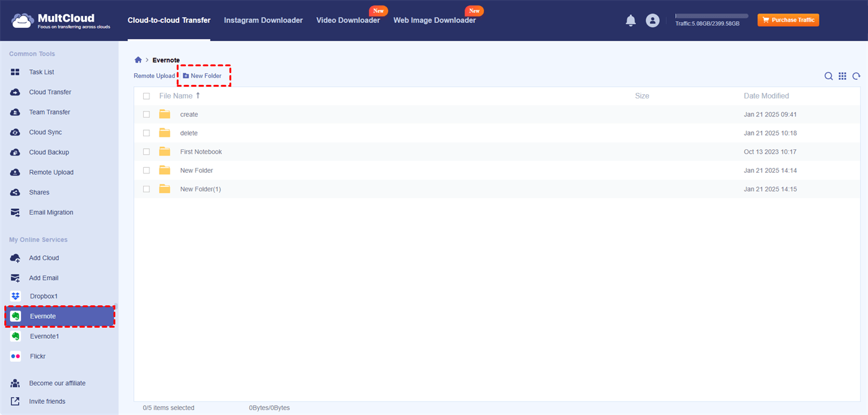This screenshot has height=415, width=868.
Task: Click the Become our affiliate icon
Action: tap(15, 383)
